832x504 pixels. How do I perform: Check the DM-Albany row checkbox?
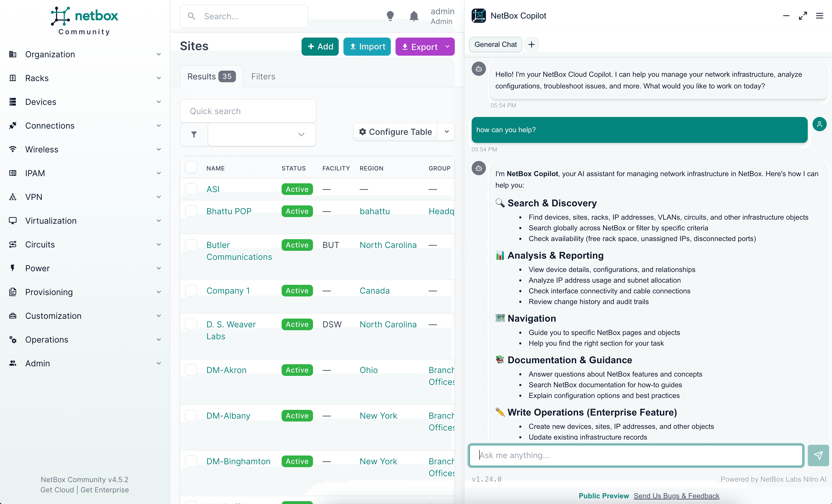[191, 415]
